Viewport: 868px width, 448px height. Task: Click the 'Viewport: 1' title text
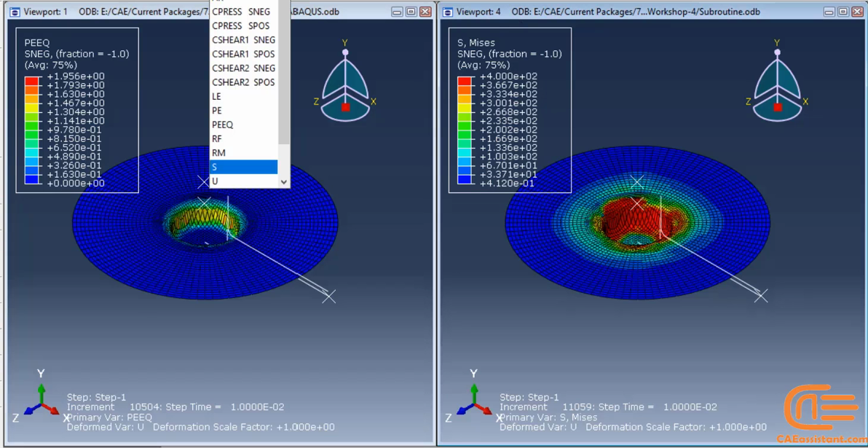click(x=45, y=12)
